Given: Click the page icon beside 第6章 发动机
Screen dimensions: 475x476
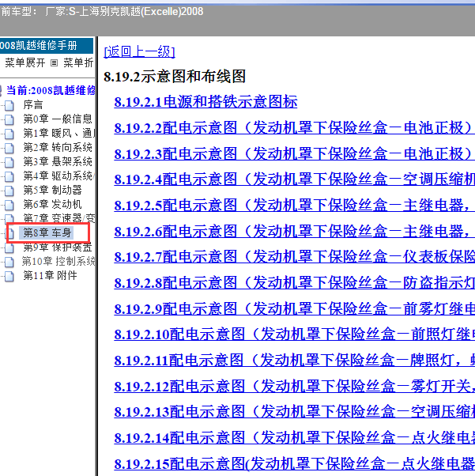Looking at the screenshot, I should [9, 206].
